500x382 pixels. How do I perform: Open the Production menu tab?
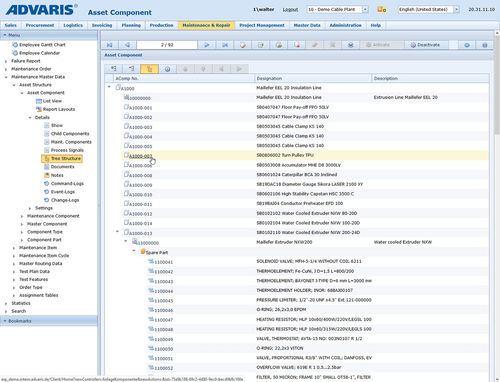(x=161, y=25)
